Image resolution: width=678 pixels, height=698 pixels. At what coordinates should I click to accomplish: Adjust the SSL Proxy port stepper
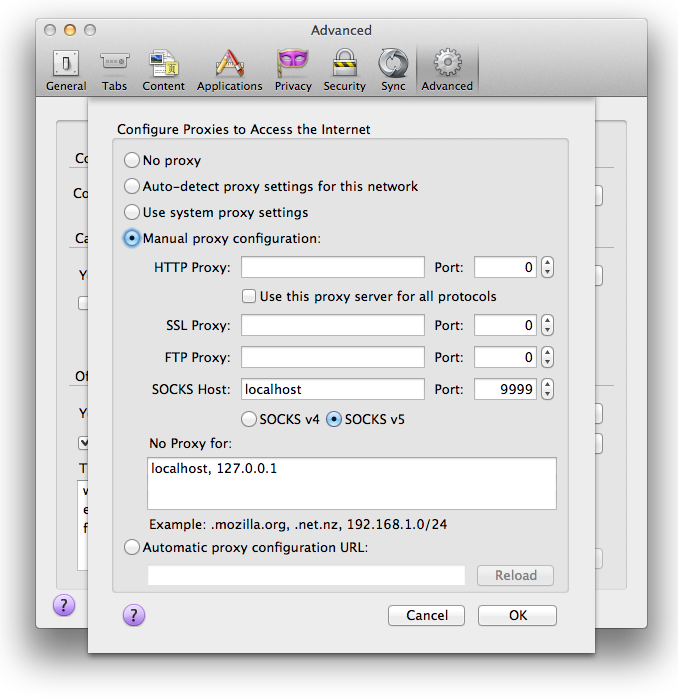(547, 326)
